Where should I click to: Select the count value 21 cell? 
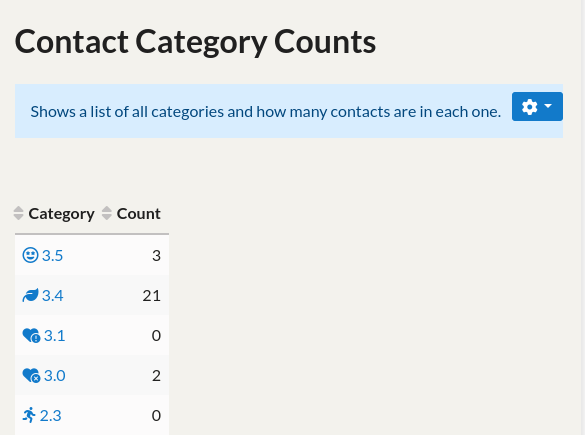[151, 295]
